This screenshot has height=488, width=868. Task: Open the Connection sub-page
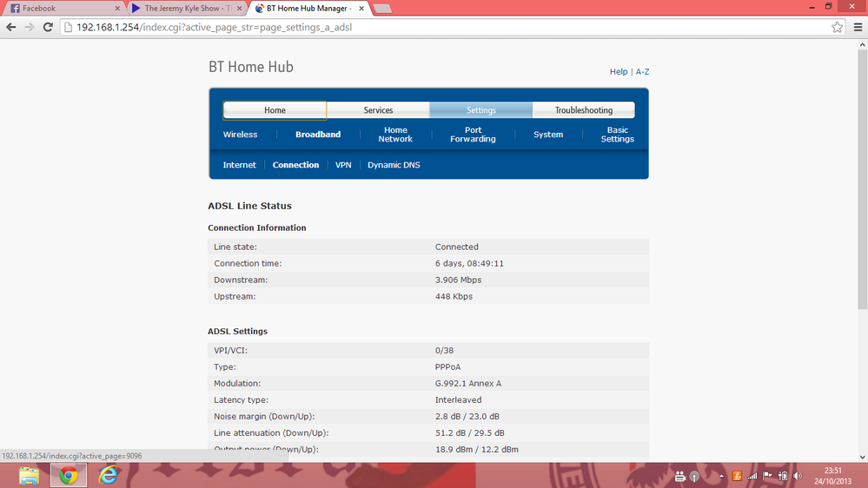click(x=295, y=165)
